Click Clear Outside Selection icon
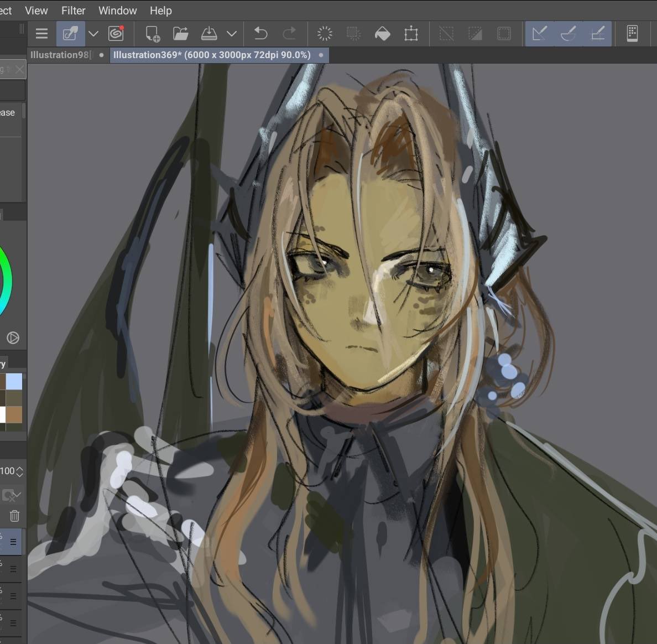 click(353, 34)
